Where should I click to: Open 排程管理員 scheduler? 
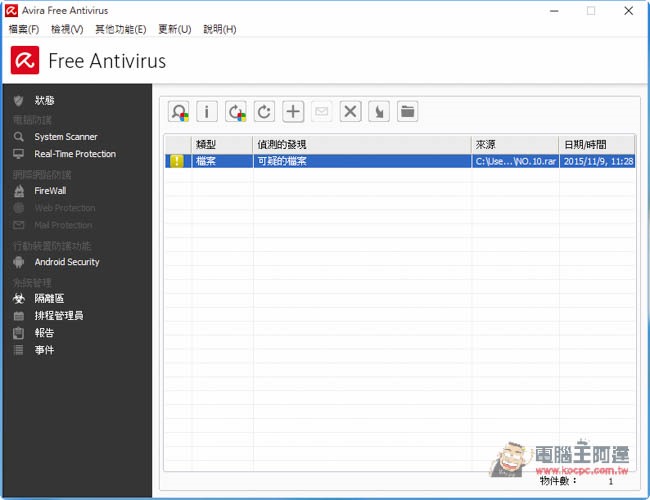click(59, 316)
